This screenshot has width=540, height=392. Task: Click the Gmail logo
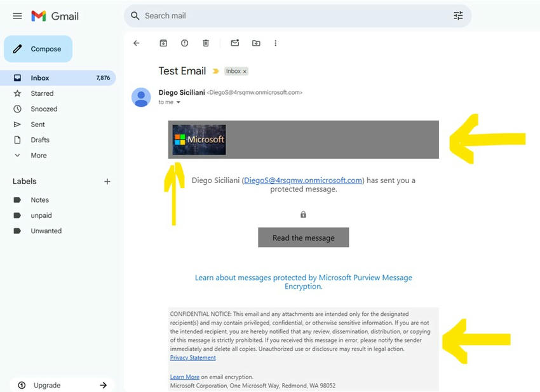pos(55,16)
